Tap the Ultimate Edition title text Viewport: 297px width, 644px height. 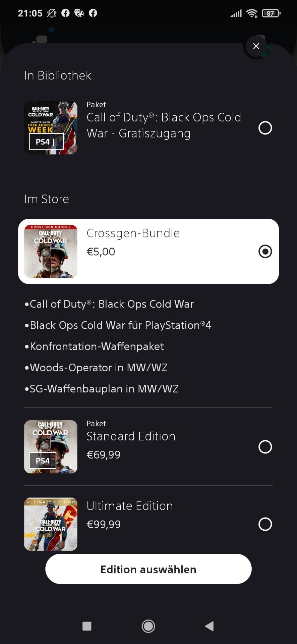pyautogui.click(x=130, y=506)
